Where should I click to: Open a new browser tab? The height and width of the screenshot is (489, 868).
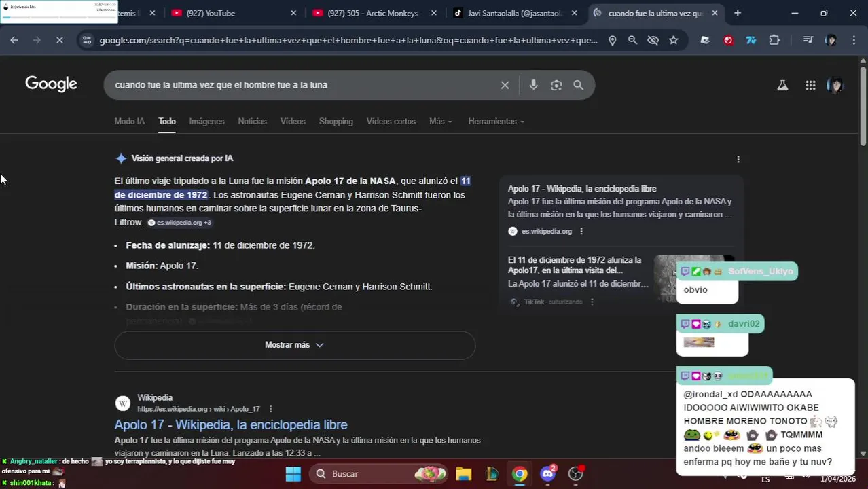[x=738, y=13]
